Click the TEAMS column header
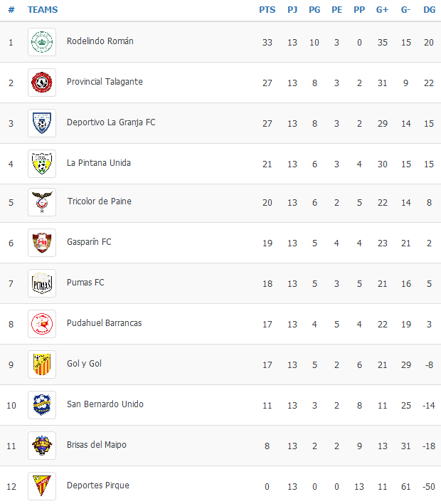Image resolution: width=441 pixels, height=504 pixels. [43, 10]
